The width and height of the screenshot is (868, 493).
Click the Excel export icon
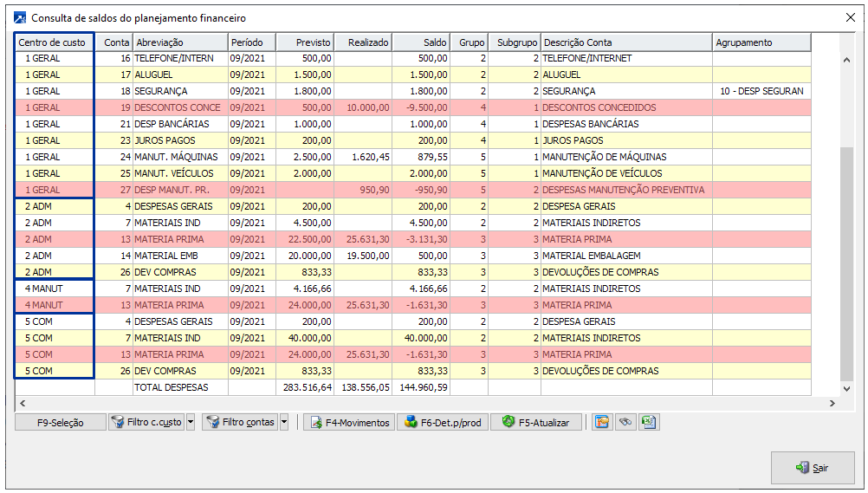pos(648,423)
